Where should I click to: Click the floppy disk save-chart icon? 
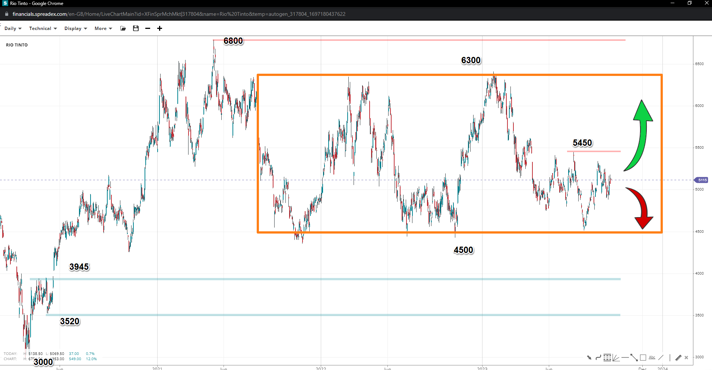[135, 28]
